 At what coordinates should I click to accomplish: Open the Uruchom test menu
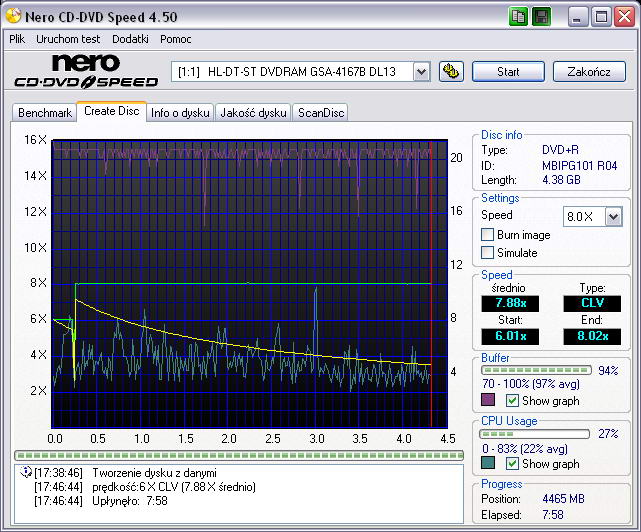tap(68, 39)
